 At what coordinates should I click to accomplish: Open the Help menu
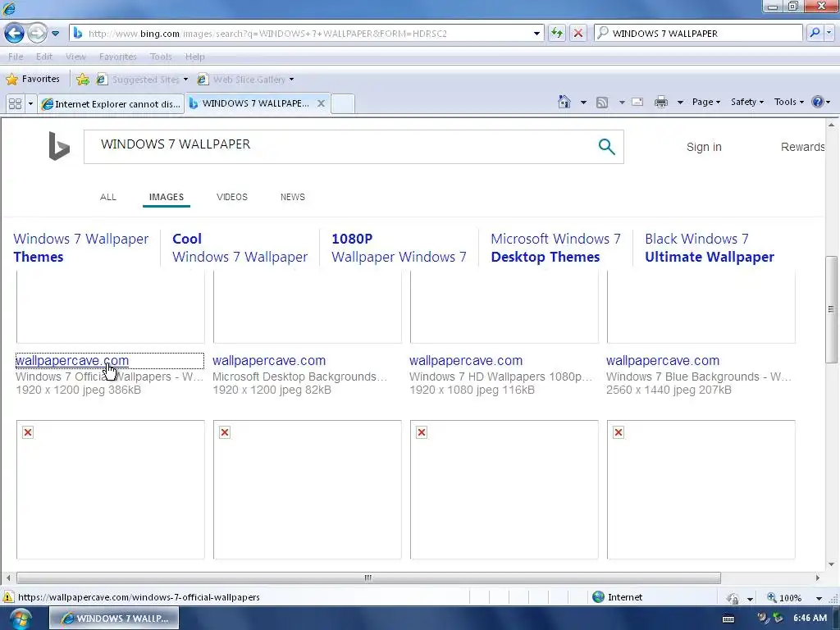point(194,57)
